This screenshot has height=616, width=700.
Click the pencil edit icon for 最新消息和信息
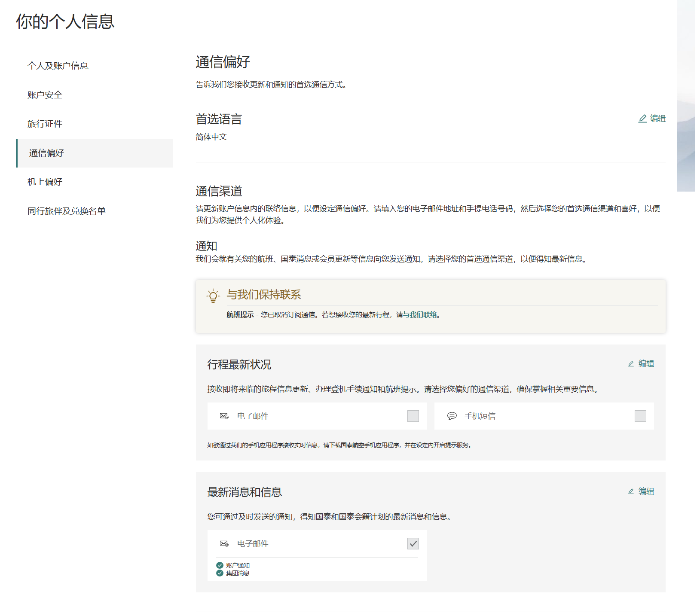coord(630,491)
